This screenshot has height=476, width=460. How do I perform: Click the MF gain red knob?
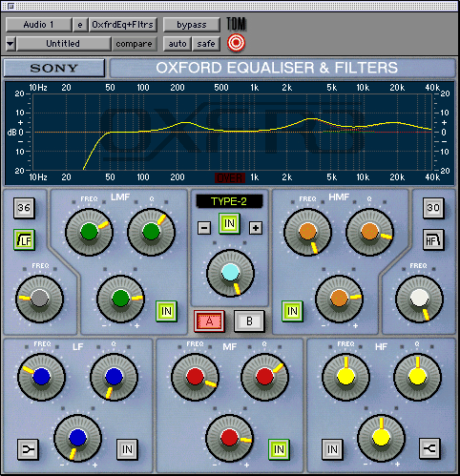230,438
